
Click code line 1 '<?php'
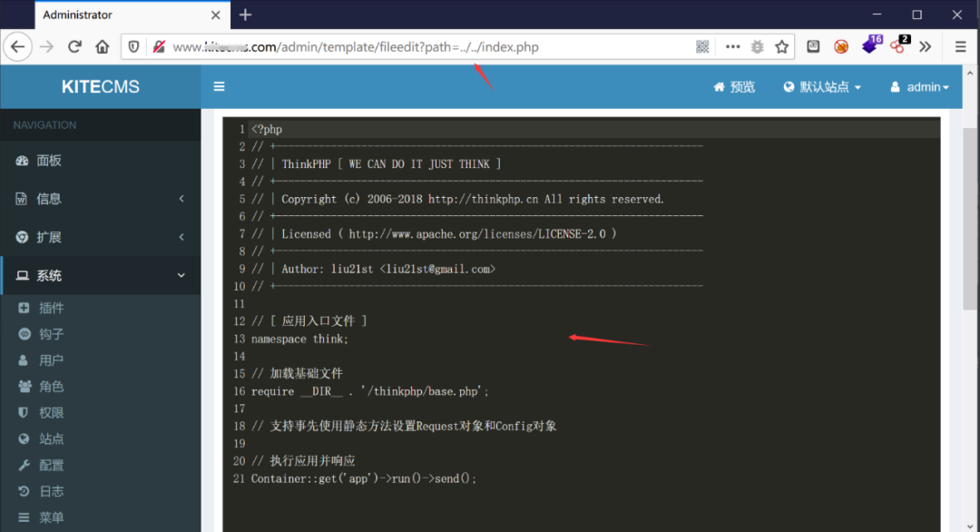point(267,130)
